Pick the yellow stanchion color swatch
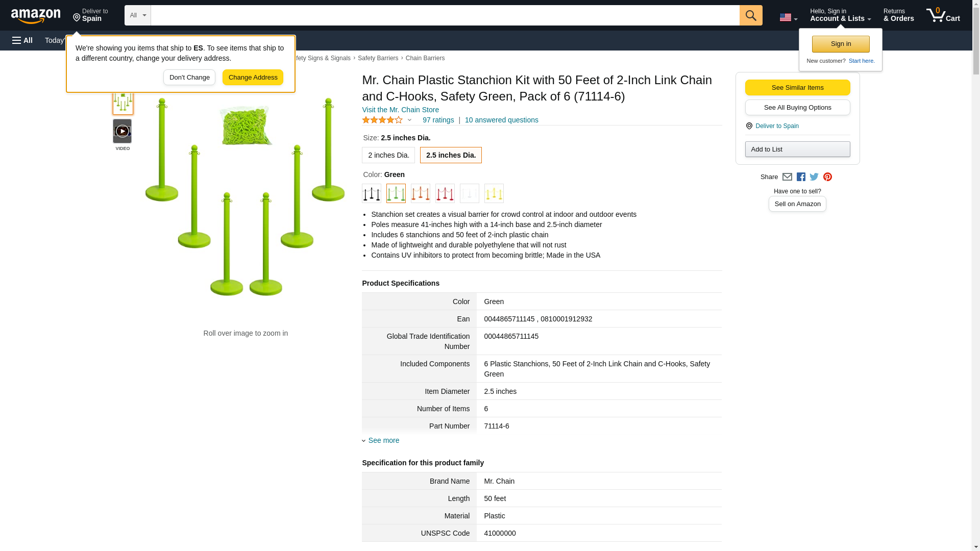 (494, 193)
